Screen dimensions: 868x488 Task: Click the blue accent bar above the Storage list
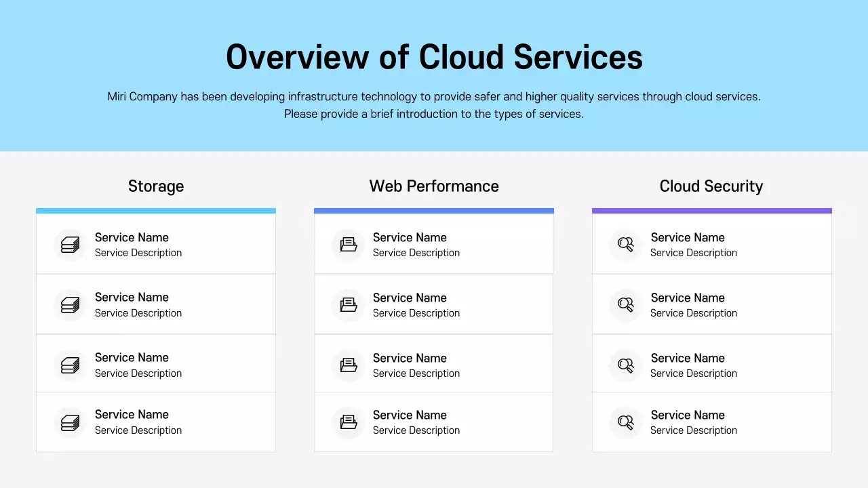tap(156, 209)
